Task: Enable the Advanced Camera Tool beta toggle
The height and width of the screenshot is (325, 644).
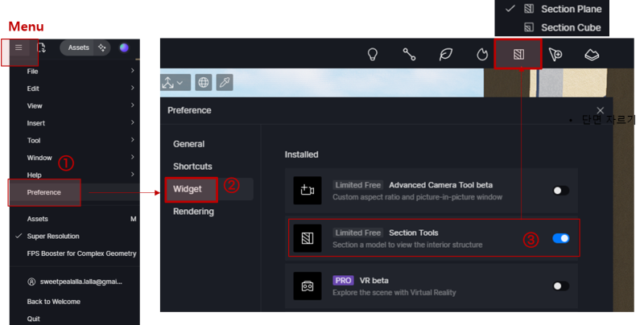Action: click(x=560, y=191)
